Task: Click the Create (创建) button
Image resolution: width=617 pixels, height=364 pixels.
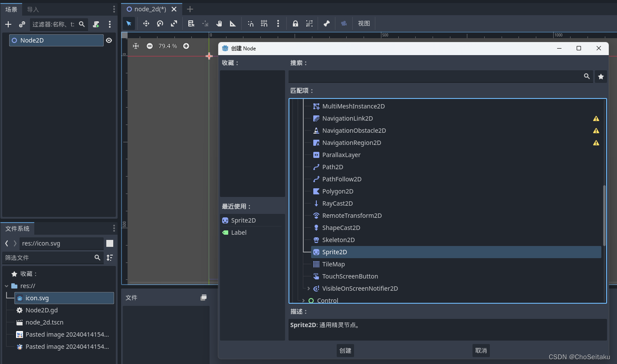Action: (345, 351)
